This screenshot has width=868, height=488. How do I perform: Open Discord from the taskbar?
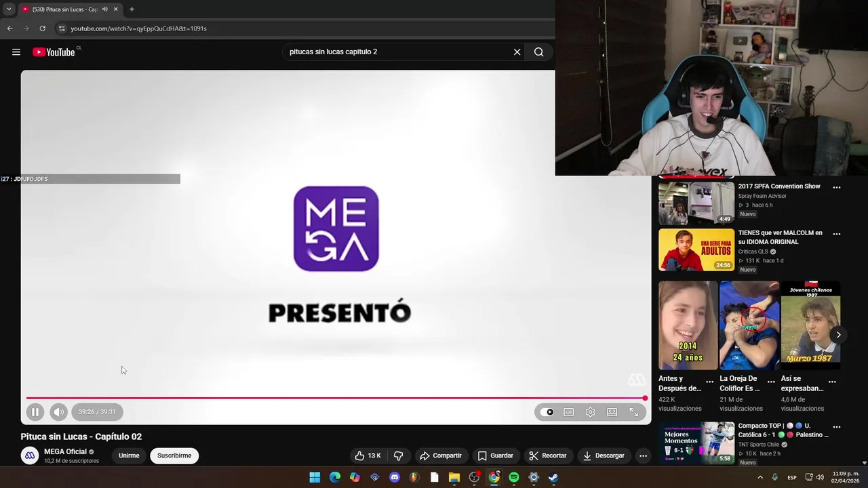click(395, 477)
